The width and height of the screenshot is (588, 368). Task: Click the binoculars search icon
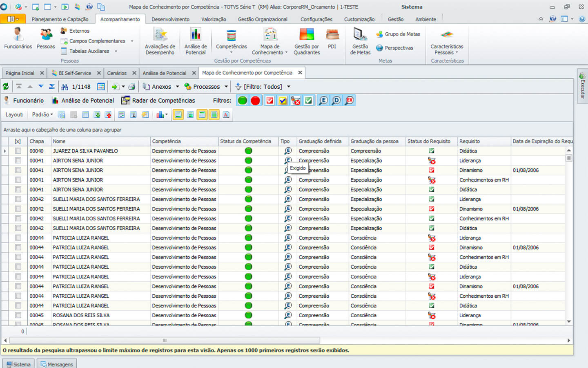[x=65, y=87]
